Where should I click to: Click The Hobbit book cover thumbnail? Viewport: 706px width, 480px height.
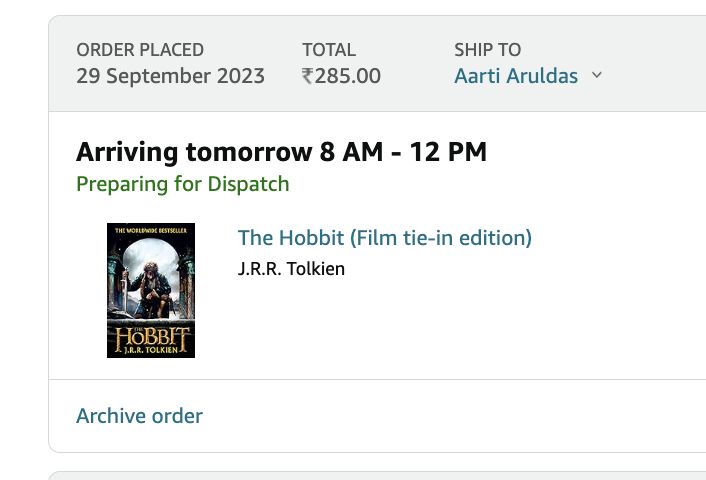pyautogui.click(x=151, y=290)
